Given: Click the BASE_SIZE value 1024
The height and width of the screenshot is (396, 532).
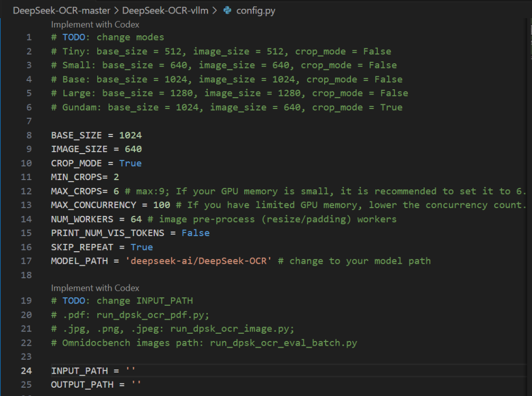Looking at the screenshot, I should tap(130, 135).
